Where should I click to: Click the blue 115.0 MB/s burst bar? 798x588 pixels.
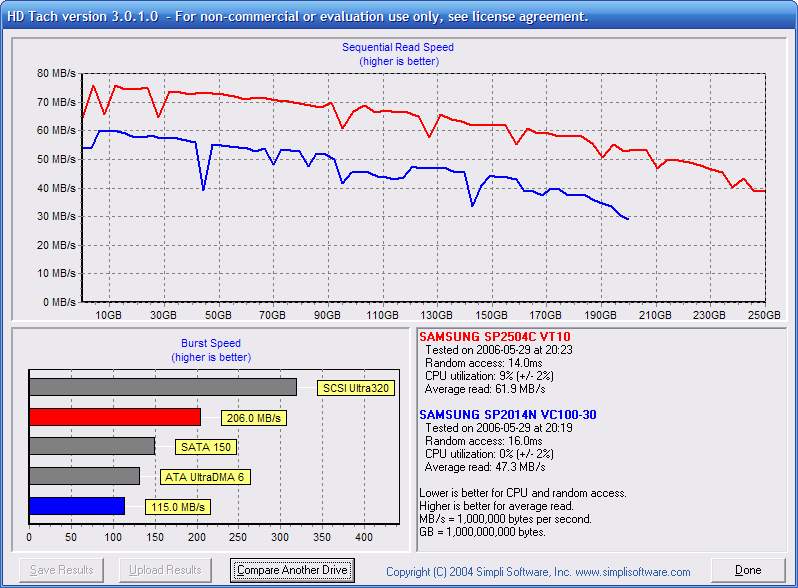point(77,506)
